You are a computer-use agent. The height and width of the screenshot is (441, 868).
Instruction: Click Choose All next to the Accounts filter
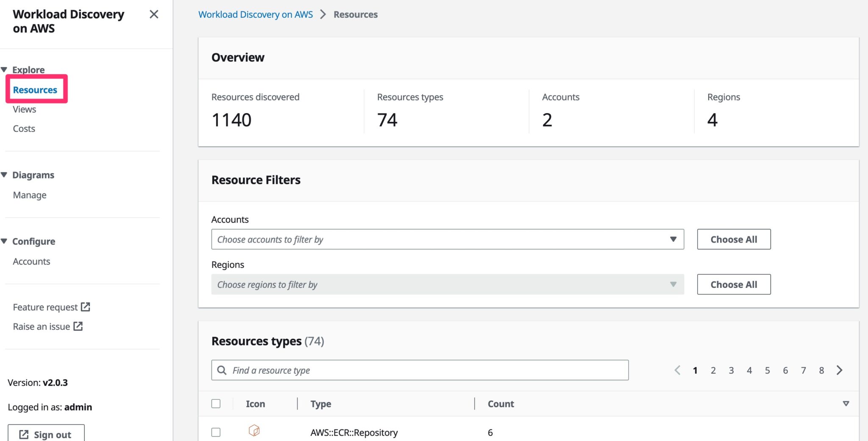click(734, 239)
